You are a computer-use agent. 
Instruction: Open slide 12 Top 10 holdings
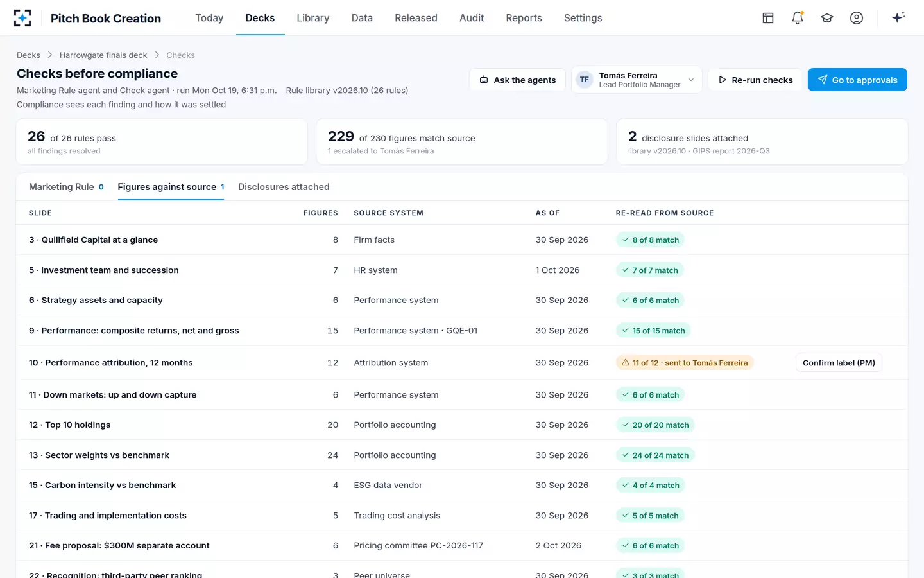pyautogui.click(x=462, y=425)
